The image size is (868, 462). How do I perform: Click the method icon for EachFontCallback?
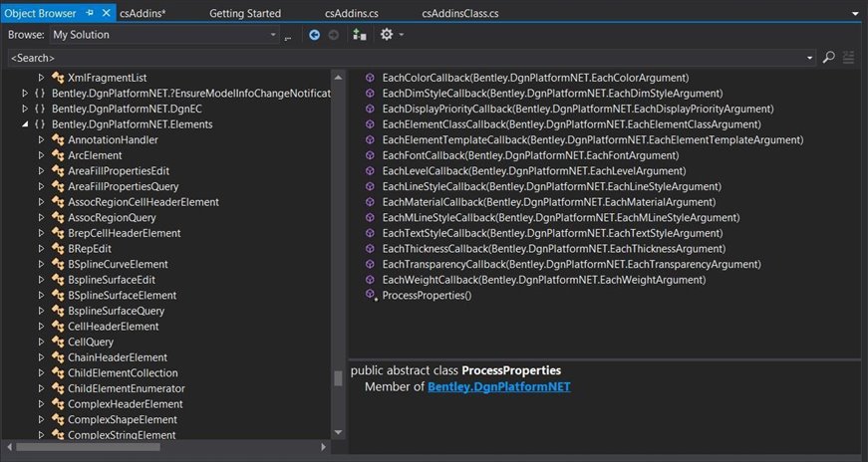(370, 155)
